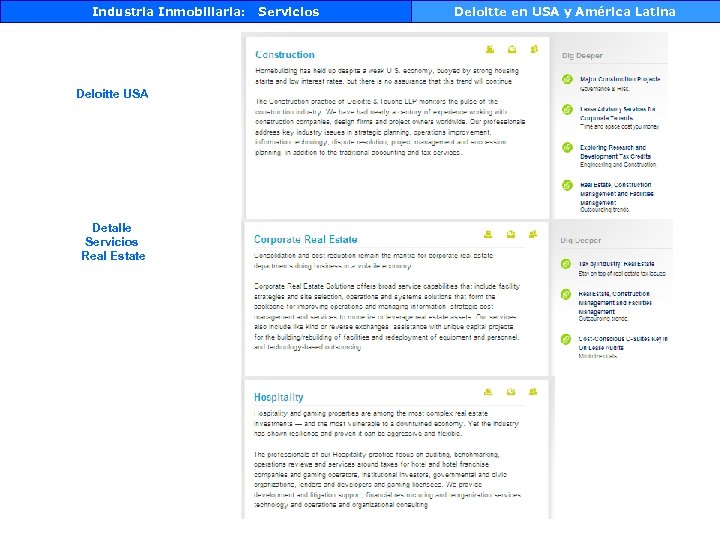Open Exploring Research and Development Tax Credits link
The image size is (720, 540).
pyautogui.click(x=615, y=152)
